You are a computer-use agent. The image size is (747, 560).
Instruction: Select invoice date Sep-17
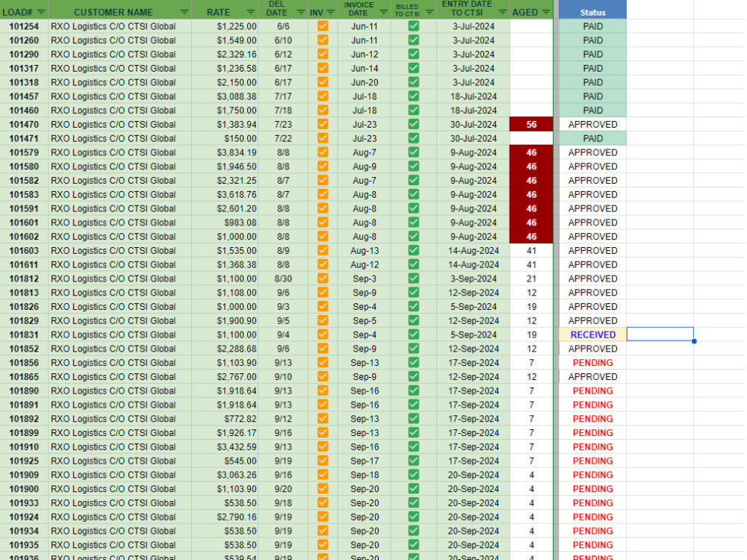tap(365, 461)
